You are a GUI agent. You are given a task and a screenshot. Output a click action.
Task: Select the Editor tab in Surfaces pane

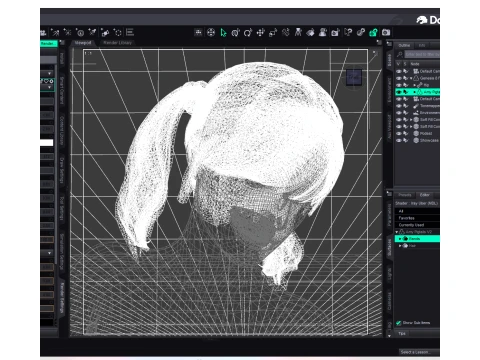[424, 195]
